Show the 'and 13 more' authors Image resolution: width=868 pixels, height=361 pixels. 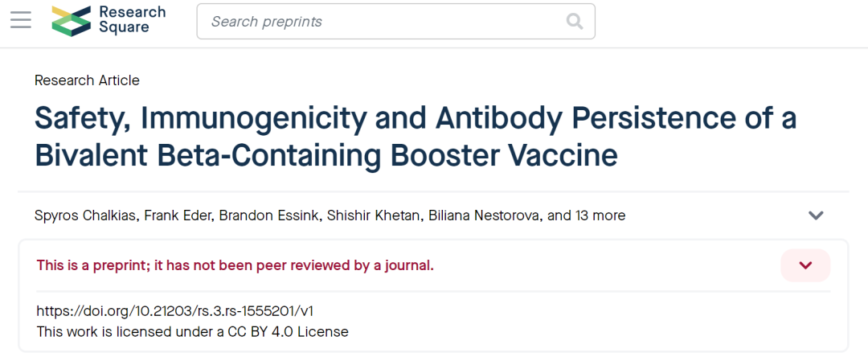tap(587, 215)
